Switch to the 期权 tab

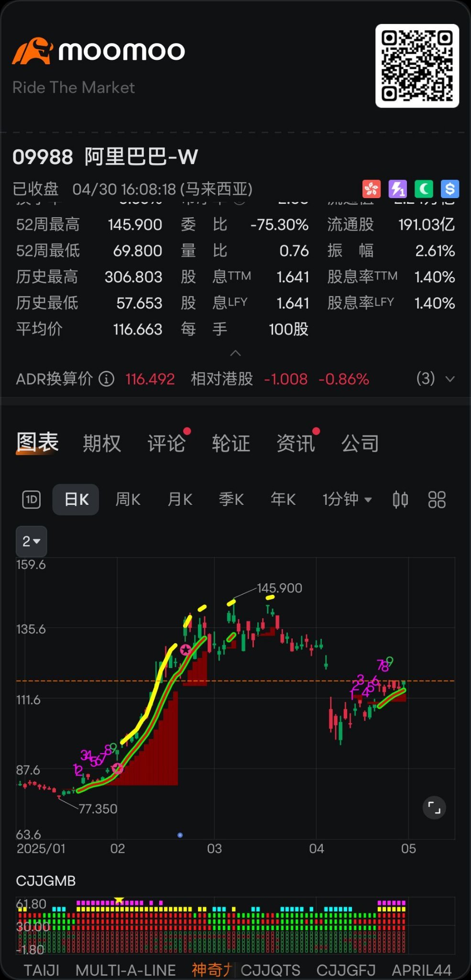102,443
